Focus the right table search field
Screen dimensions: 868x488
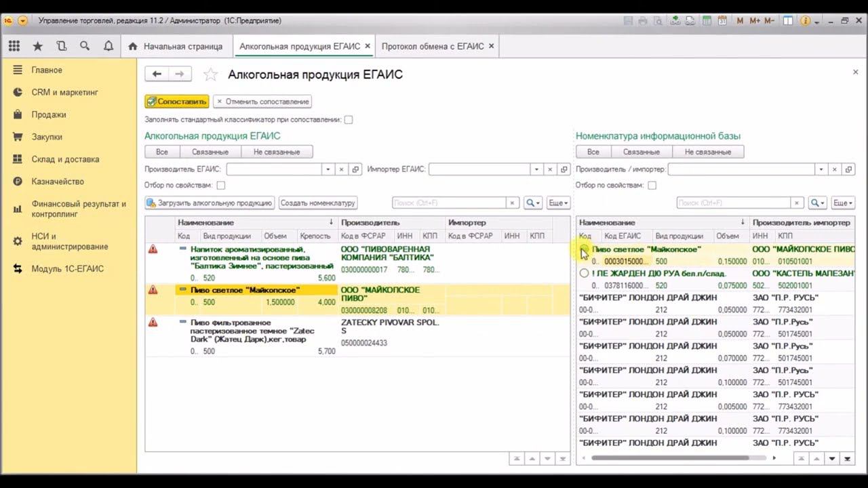coord(734,203)
